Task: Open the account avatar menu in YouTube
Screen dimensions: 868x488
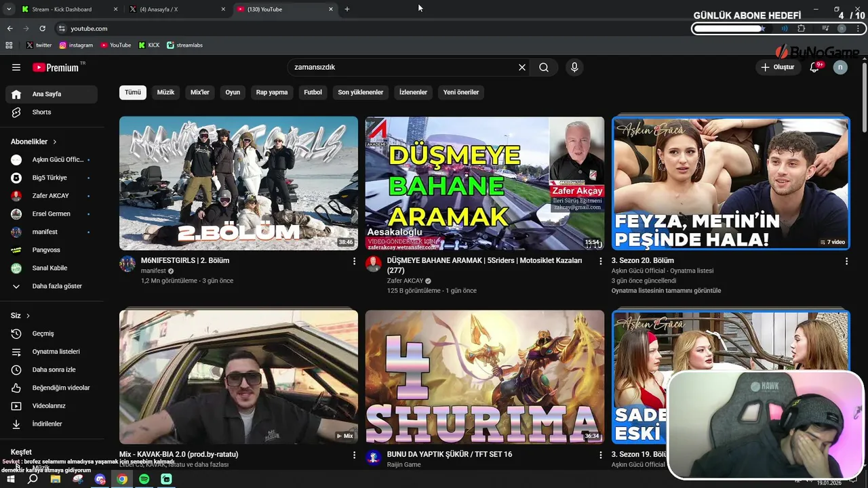Action: [840, 67]
